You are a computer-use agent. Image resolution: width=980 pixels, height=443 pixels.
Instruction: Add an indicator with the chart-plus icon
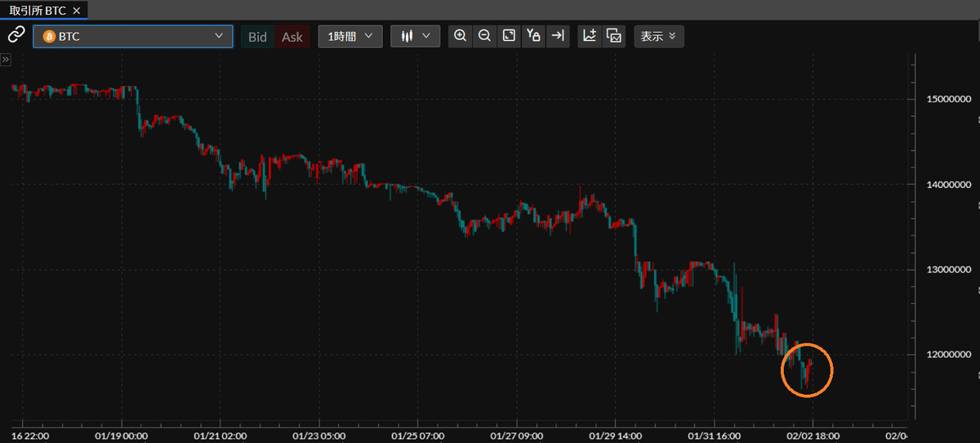coord(590,36)
